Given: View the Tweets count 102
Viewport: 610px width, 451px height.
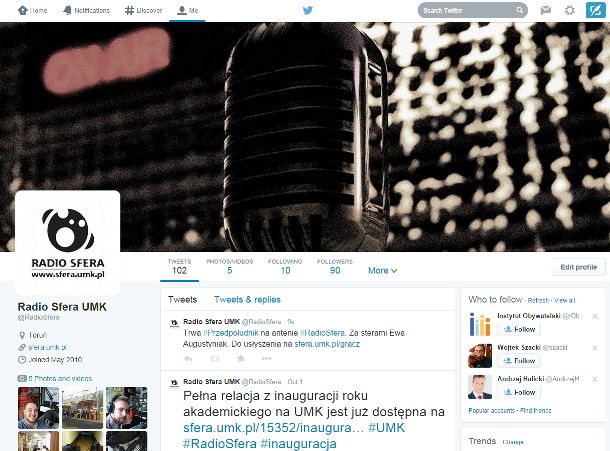Looking at the screenshot, I should tap(179, 267).
